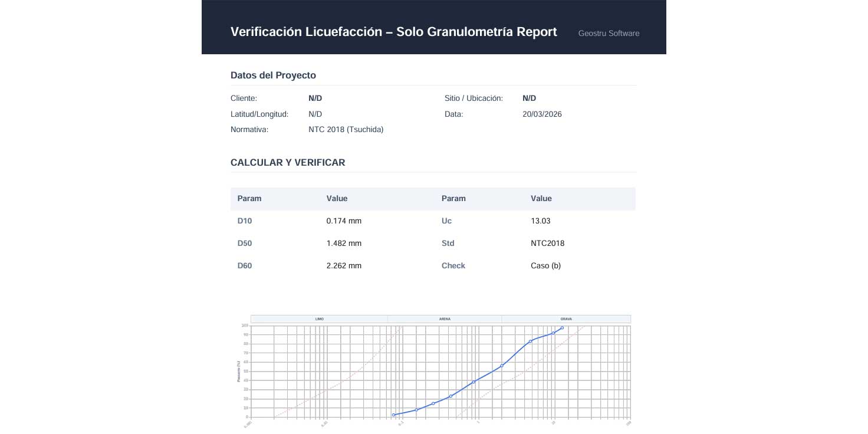The width and height of the screenshot is (868, 434).
Task: Click the 100 tick on chart y-axis
Action: tap(244, 325)
